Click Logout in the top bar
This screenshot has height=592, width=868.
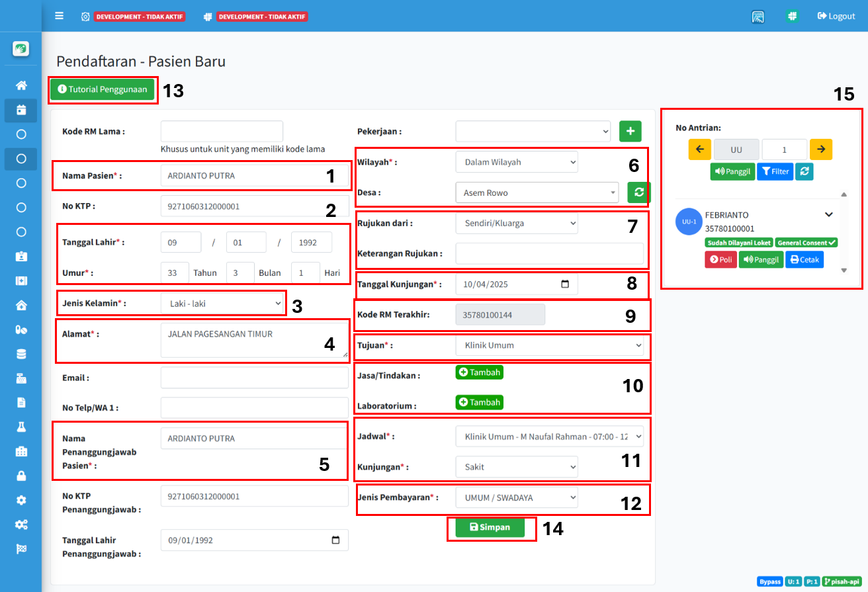(x=836, y=16)
